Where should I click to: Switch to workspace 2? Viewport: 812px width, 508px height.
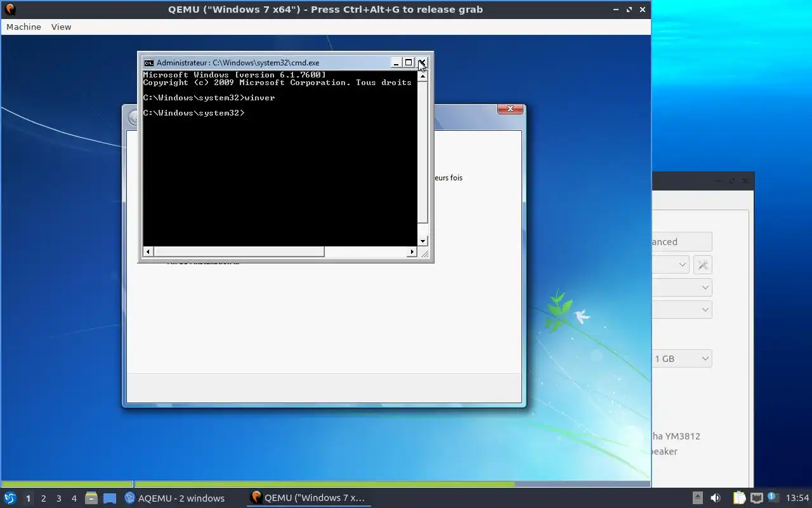pyautogui.click(x=43, y=498)
